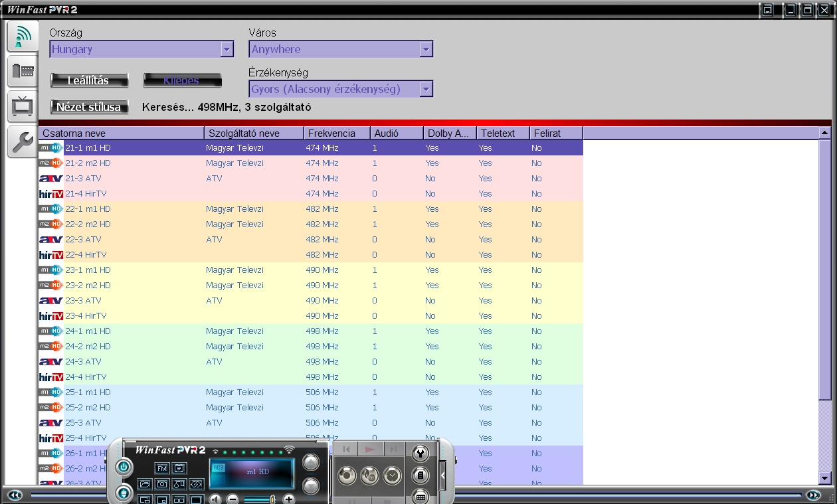Click the link chain icon on control panel
This screenshot has width=837, height=504.
(x=197, y=484)
